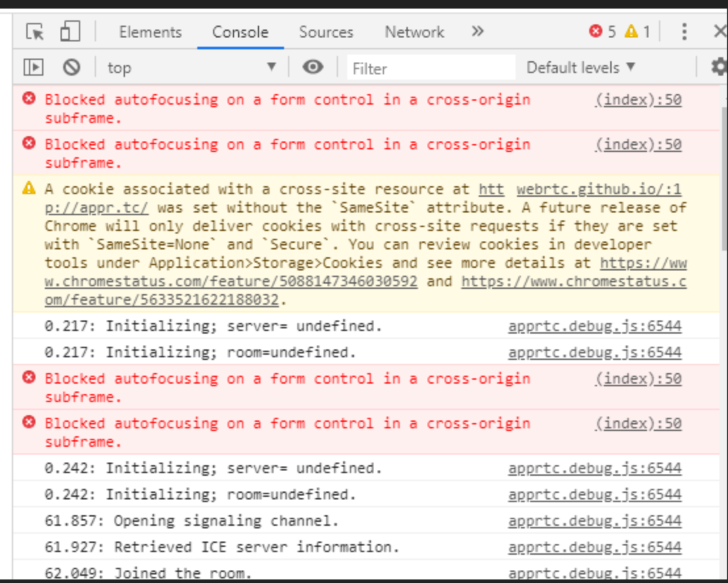Switch to the Elements tab
The image size is (728, 583).
click(x=151, y=32)
